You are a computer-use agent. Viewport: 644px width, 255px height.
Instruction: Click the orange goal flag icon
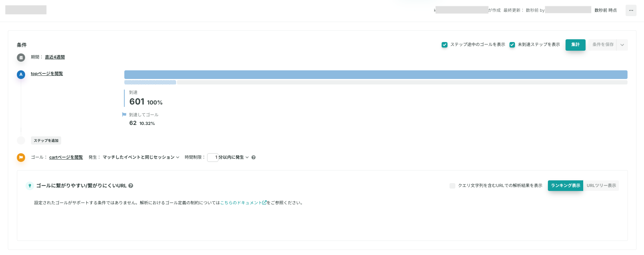21,157
